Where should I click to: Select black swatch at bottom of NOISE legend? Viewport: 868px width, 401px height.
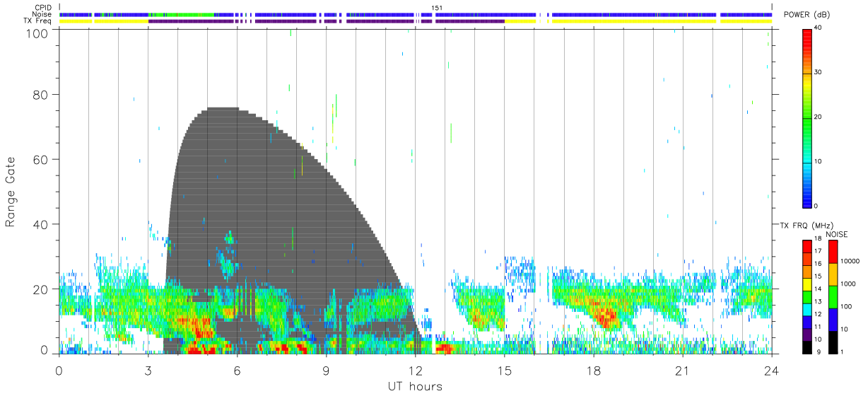(833, 342)
